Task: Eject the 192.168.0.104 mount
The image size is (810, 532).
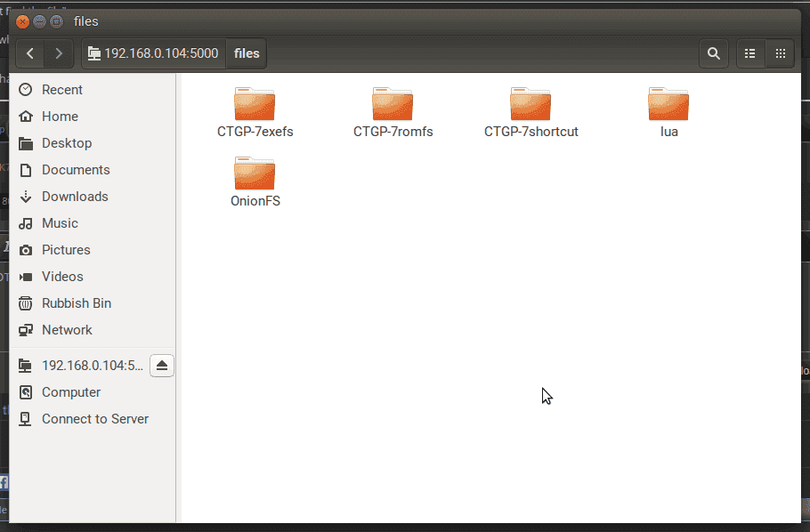Action: pos(162,366)
